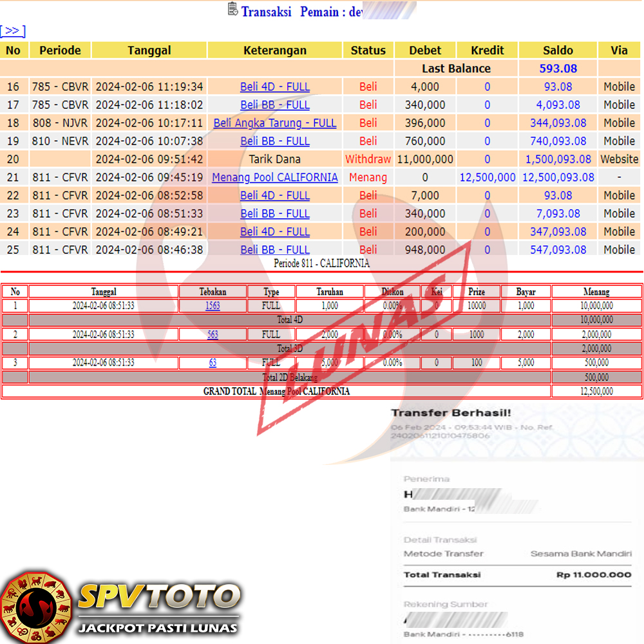
Task: Click the Tarik Dana row description
Action: pos(275,159)
